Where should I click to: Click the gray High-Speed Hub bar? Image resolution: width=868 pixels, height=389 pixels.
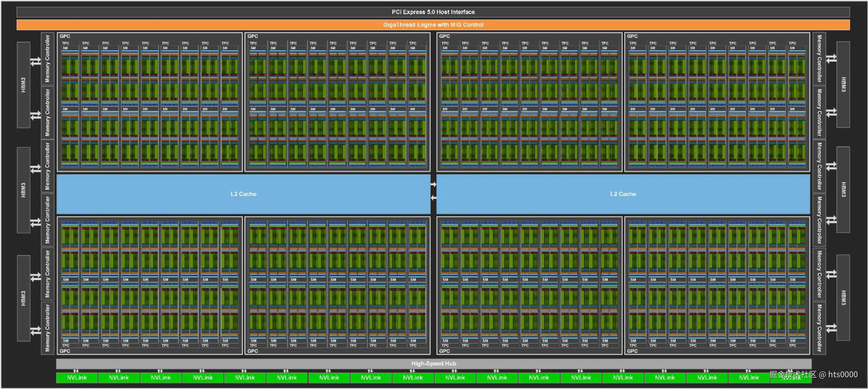pos(433,363)
